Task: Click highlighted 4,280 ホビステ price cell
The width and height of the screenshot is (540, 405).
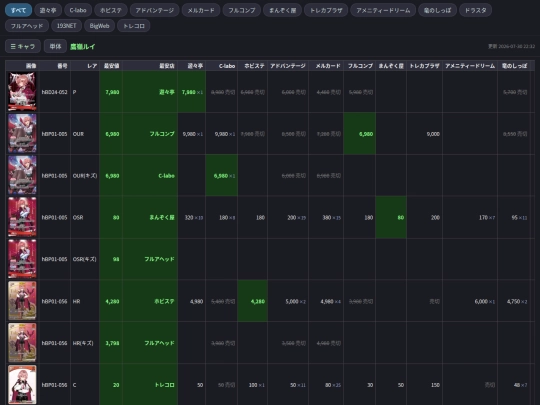Action: point(252,301)
